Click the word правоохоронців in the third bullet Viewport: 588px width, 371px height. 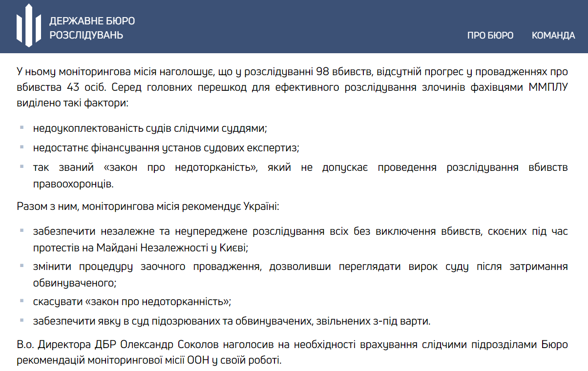[x=73, y=185]
